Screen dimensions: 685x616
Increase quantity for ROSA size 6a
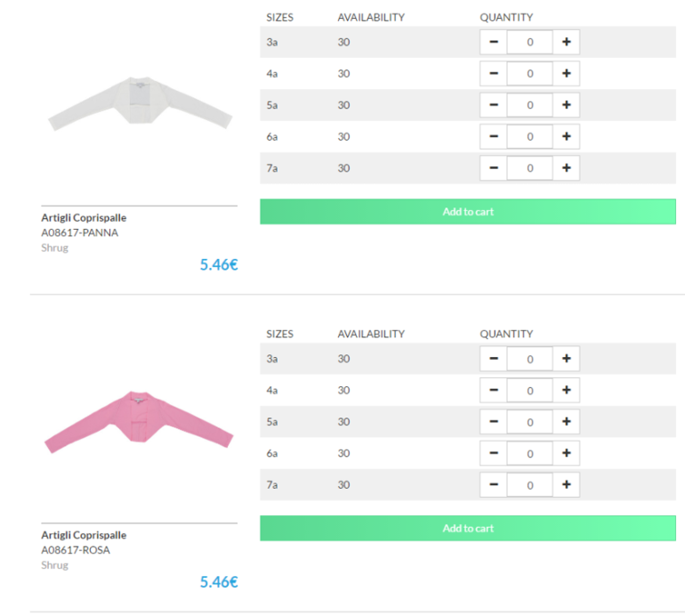566,453
